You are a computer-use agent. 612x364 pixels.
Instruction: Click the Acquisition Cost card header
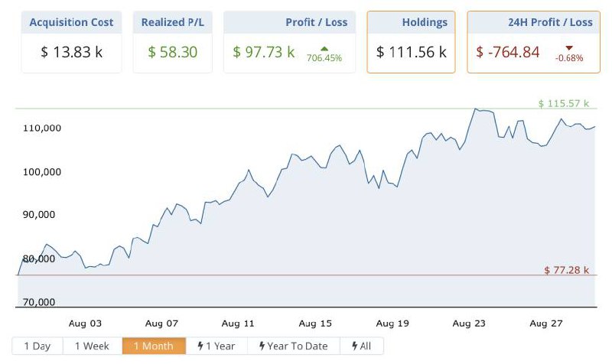(x=71, y=22)
